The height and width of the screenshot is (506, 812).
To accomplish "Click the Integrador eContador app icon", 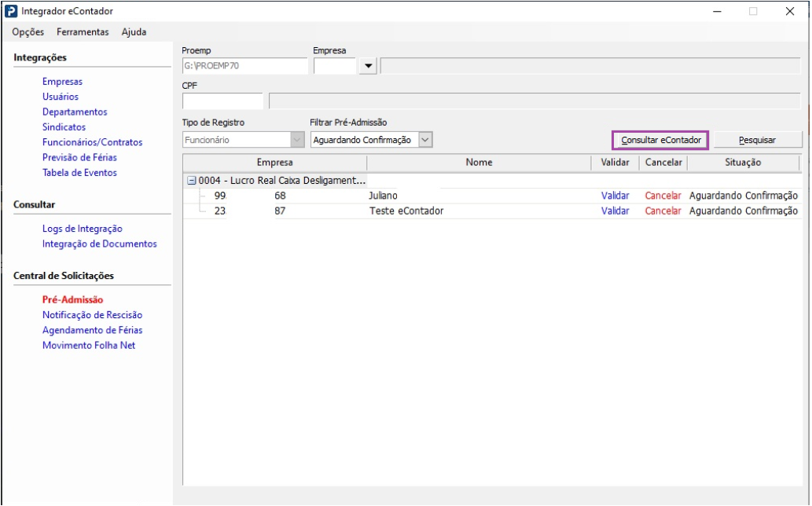I will 11,11.
